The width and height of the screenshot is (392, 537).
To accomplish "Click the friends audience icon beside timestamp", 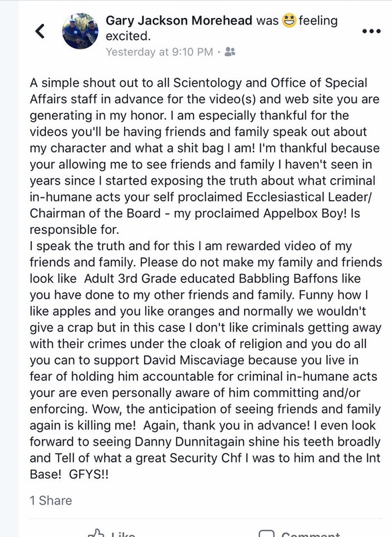I will pyautogui.click(x=230, y=52).
